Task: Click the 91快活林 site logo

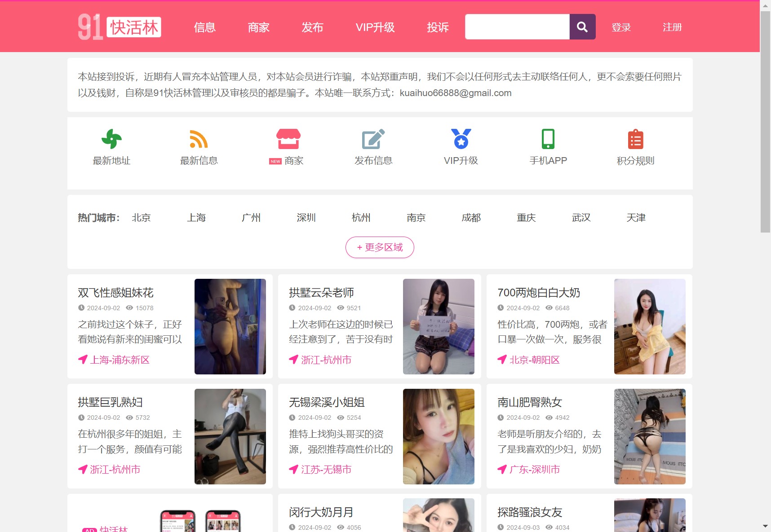Action: click(120, 26)
